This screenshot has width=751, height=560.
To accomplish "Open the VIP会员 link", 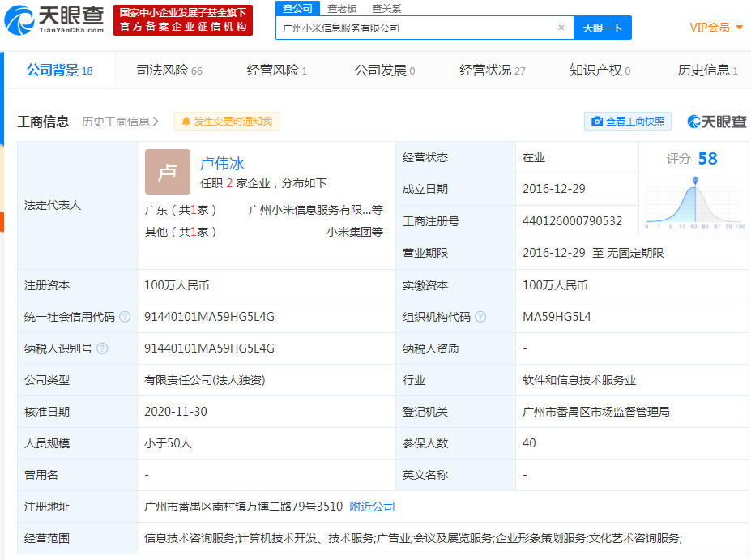I will [x=710, y=28].
